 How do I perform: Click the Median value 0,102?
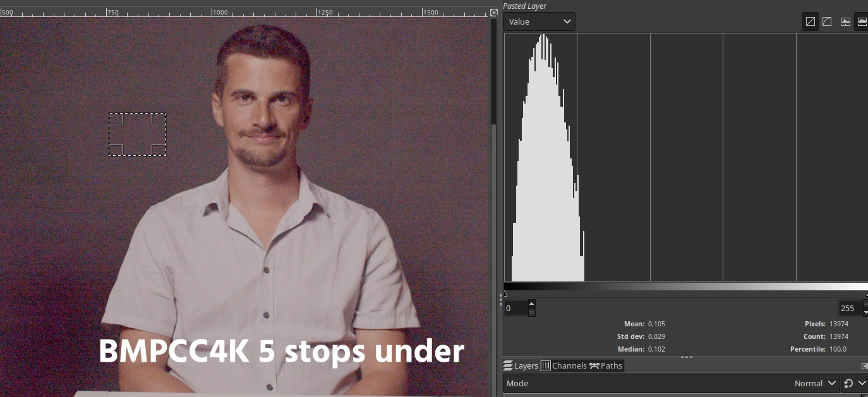[656, 349]
